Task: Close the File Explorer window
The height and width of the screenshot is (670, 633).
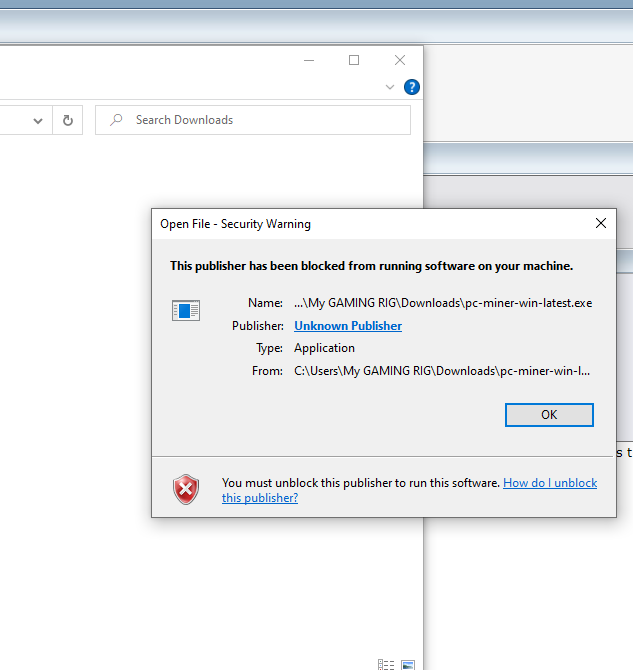Action: tap(400, 60)
